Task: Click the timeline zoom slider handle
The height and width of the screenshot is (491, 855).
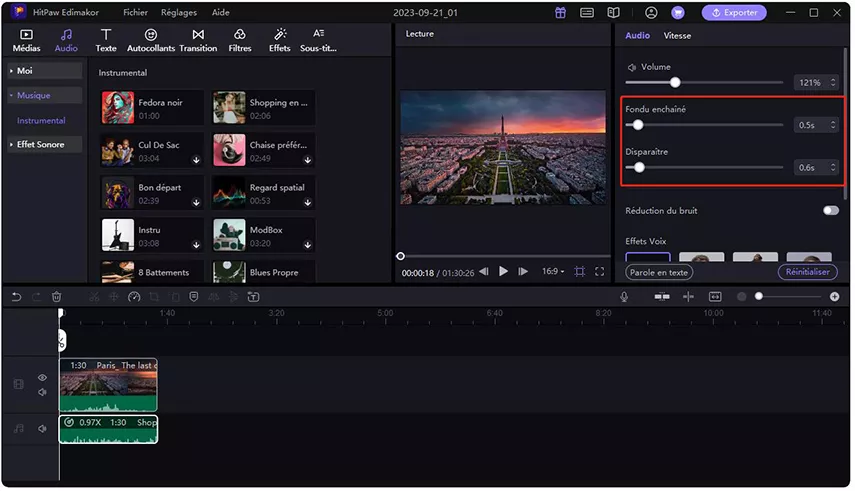Action: click(758, 296)
